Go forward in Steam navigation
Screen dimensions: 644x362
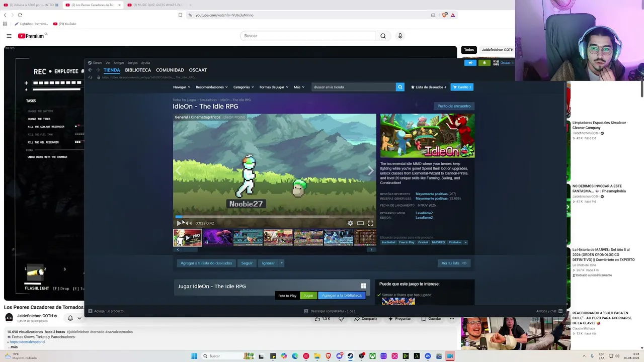click(98, 70)
